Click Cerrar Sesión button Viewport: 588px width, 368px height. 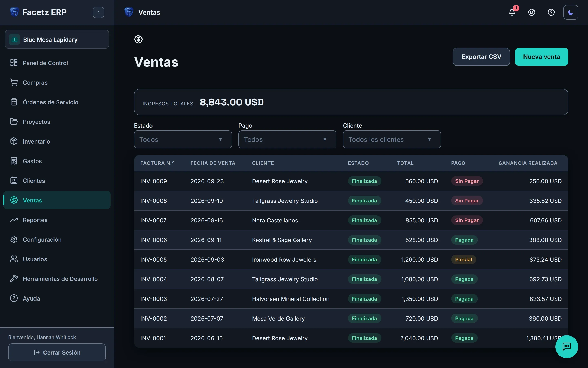[57, 352]
